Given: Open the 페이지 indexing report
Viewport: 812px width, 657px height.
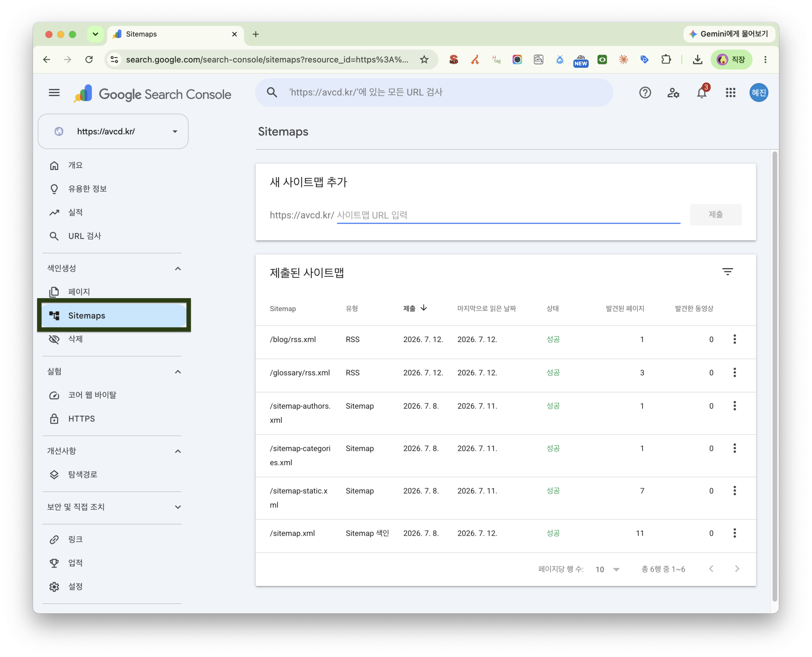Looking at the screenshot, I should (113, 292).
